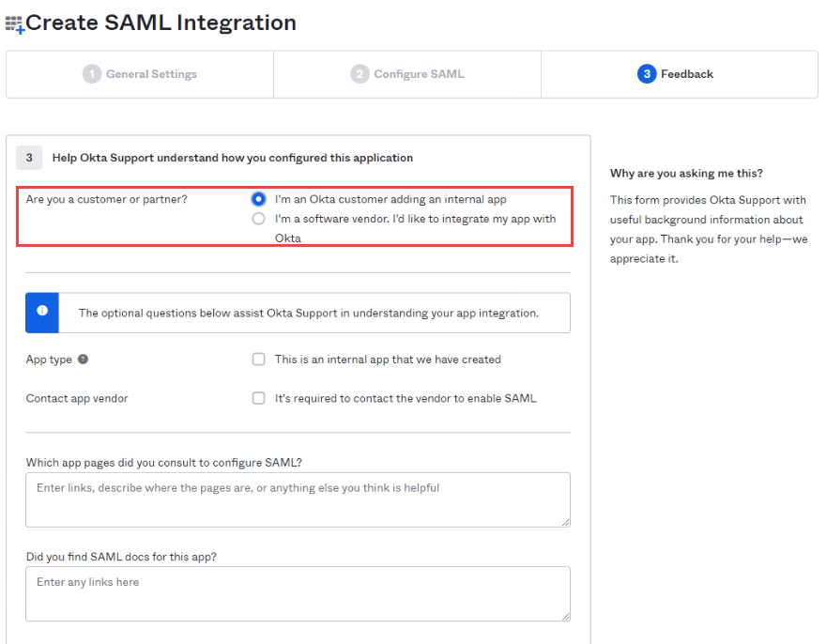Click into the SAML docs links field
Image resolution: width=827 pixels, height=644 pixels.
click(x=298, y=593)
